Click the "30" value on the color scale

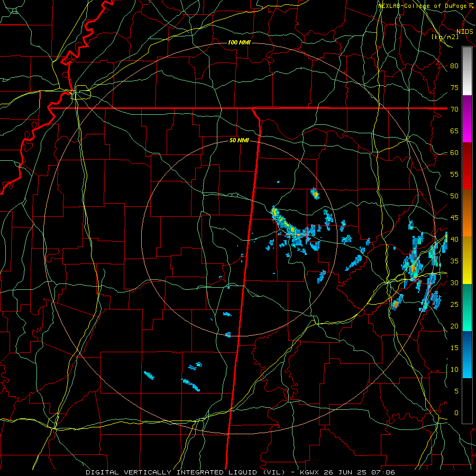[x=454, y=282]
